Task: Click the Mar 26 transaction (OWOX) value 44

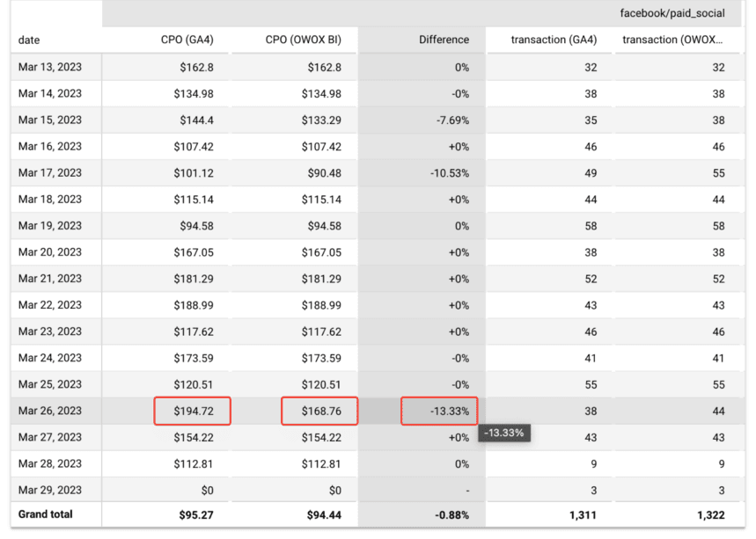Action: click(x=718, y=412)
